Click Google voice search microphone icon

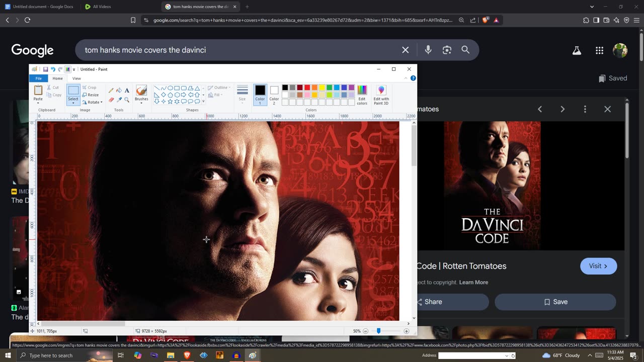tap(428, 50)
